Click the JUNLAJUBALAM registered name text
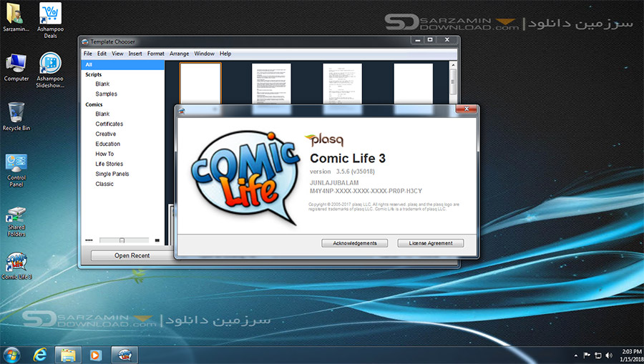The height and width of the screenshot is (364, 644). (x=334, y=182)
